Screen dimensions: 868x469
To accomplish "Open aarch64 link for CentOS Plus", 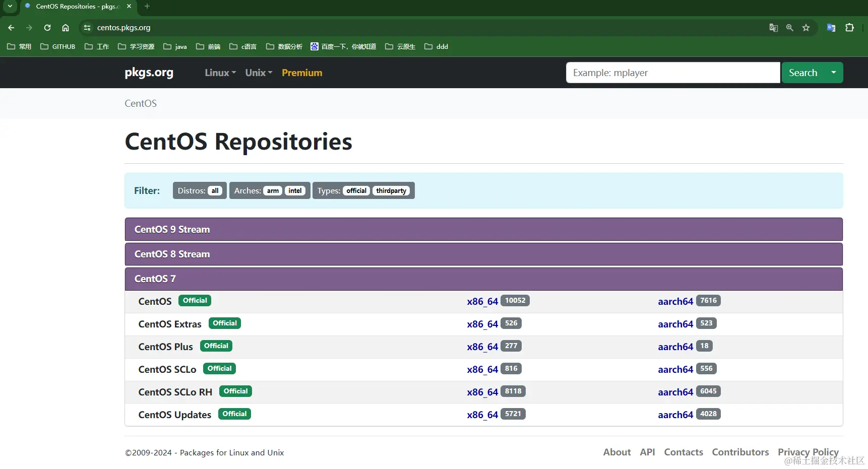I will pyautogui.click(x=675, y=347).
